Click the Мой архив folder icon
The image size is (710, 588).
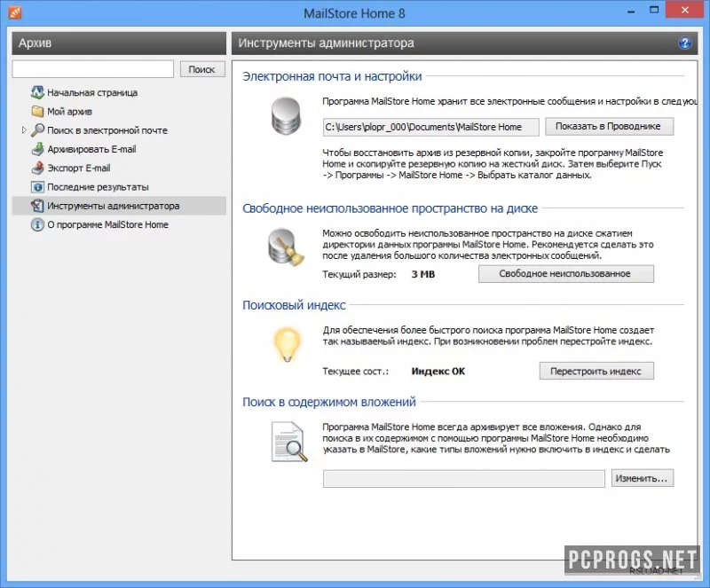[x=37, y=112]
